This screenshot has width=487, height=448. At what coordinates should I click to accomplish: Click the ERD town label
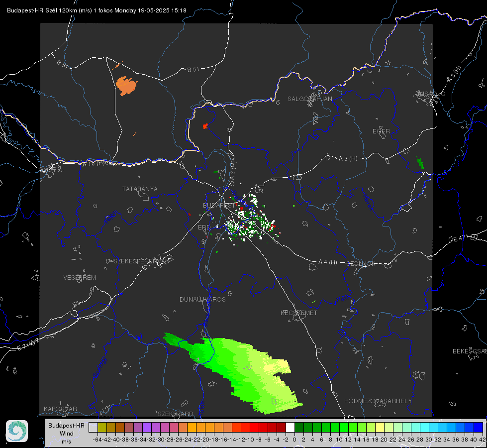point(204,227)
